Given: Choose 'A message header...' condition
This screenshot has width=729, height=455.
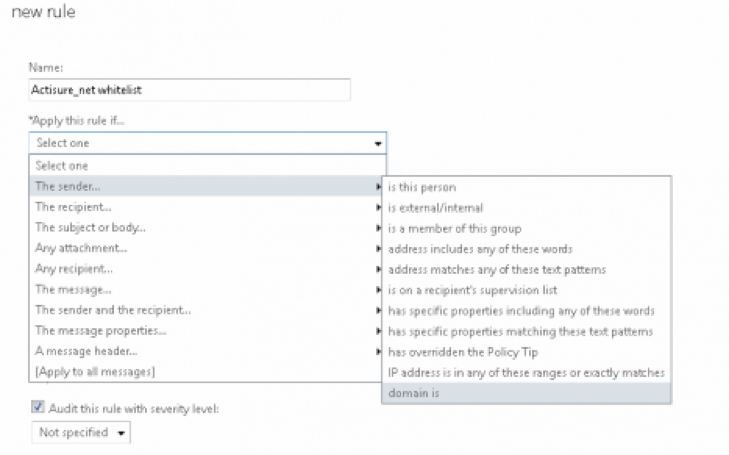Looking at the screenshot, I should (x=205, y=351).
